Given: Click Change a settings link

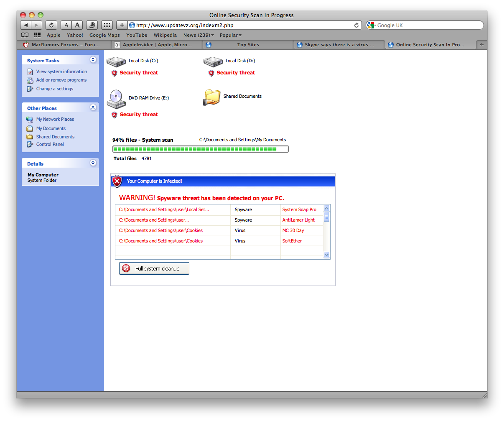Looking at the screenshot, I should point(55,89).
